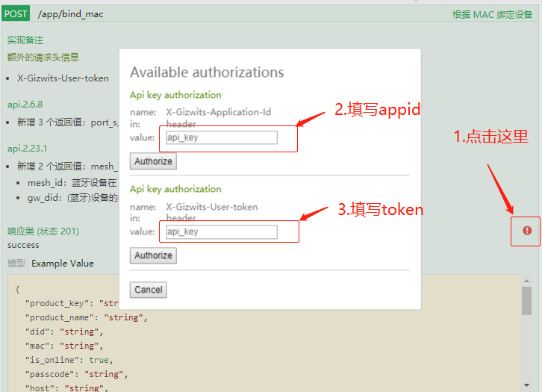Click the Available authorizations dialog title
The width and height of the screenshot is (542, 392).
coord(207,72)
